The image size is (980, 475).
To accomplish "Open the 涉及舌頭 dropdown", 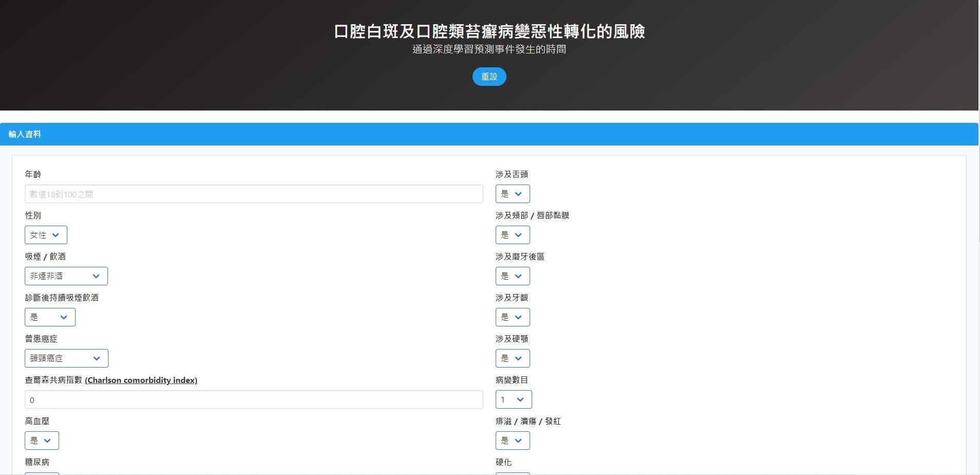I will [x=512, y=194].
